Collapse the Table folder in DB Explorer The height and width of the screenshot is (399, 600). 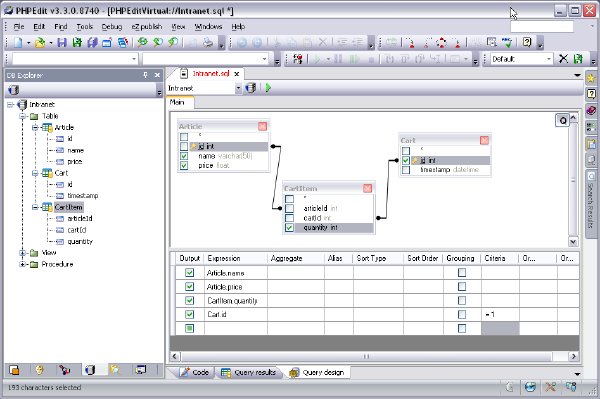[x=23, y=116]
